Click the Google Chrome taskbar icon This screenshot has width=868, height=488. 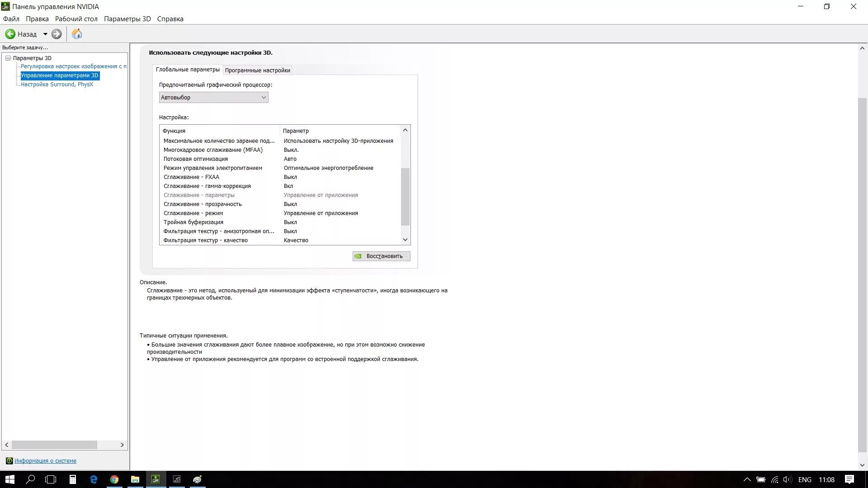pyautogui.click(x=114, y=479)
